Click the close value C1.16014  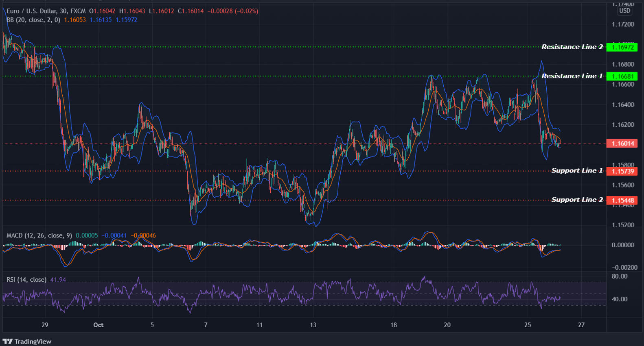191,11
